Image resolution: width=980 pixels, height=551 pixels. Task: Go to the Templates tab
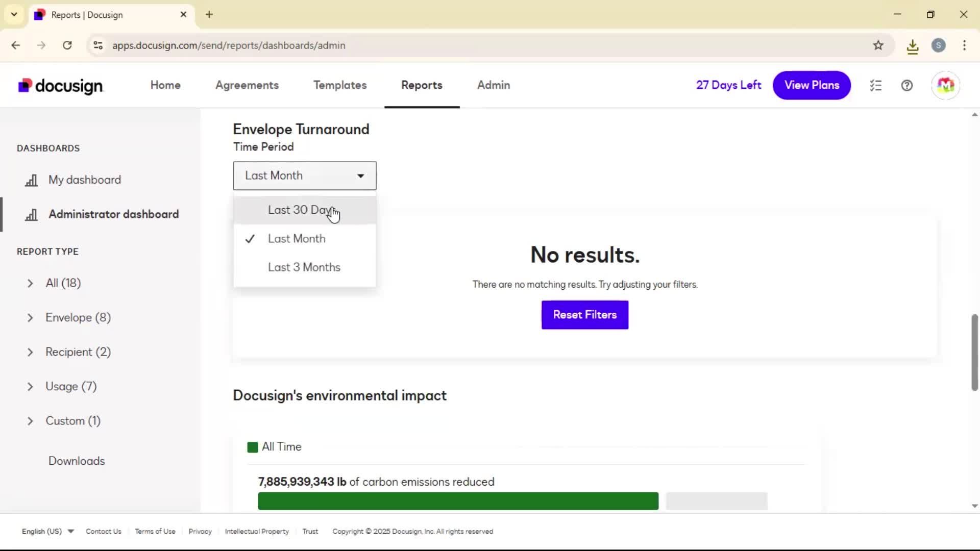340,85
